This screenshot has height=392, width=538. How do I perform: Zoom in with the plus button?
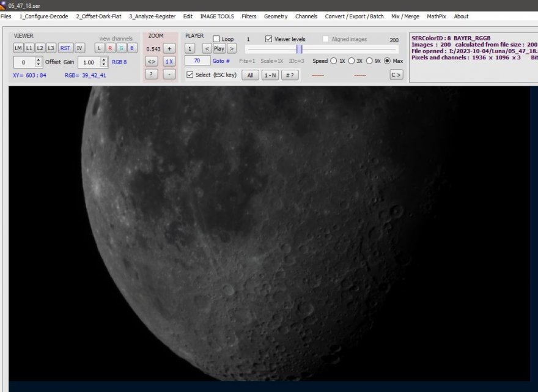coord(169,49)
